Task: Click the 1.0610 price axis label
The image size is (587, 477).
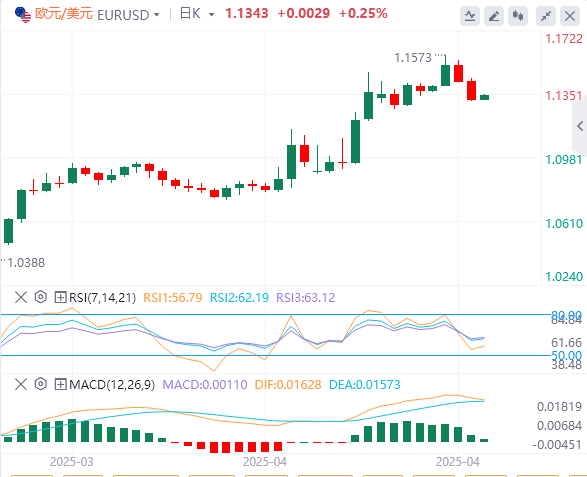Action: click(564, 224)
